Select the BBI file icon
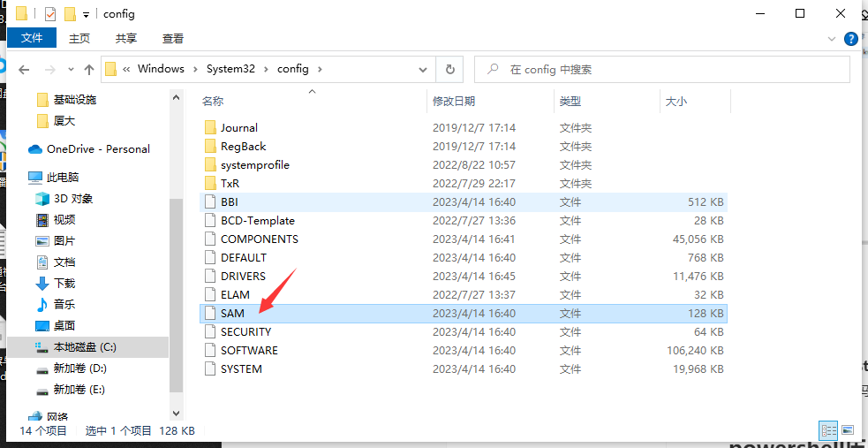This screenshot has height=448, width=868. pyautogui.click(x=209, y=202)
